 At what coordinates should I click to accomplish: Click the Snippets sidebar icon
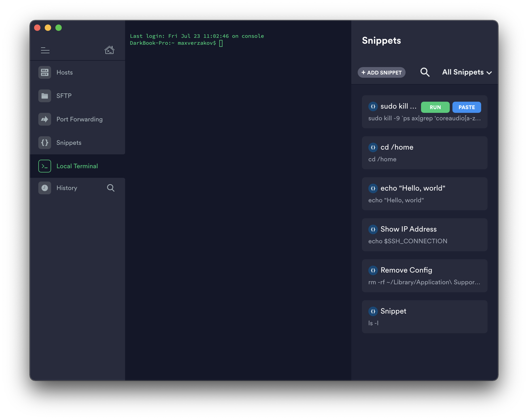coord(45,142)
